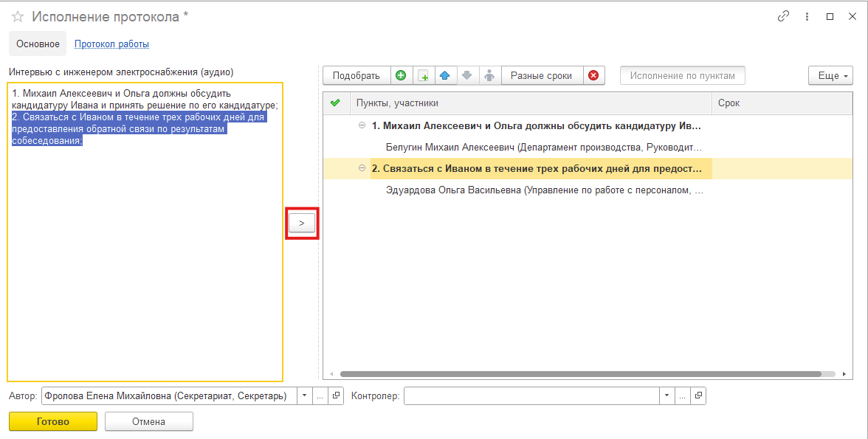Screen dimensions: 868x439
Task: Click protocol text line 1 Михаил Алексеевич
Action: pyautogui.click(x=145, y=99)
